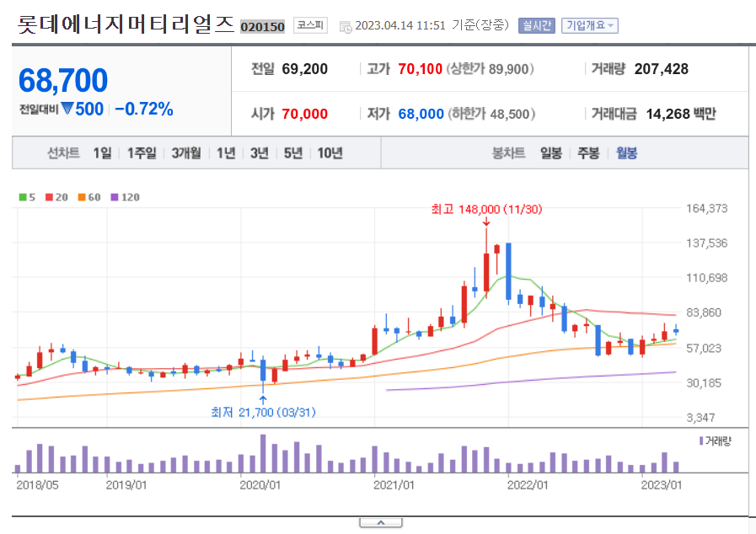
Task: Click the 57,023 y-axis label
Action: coord(704,348)
